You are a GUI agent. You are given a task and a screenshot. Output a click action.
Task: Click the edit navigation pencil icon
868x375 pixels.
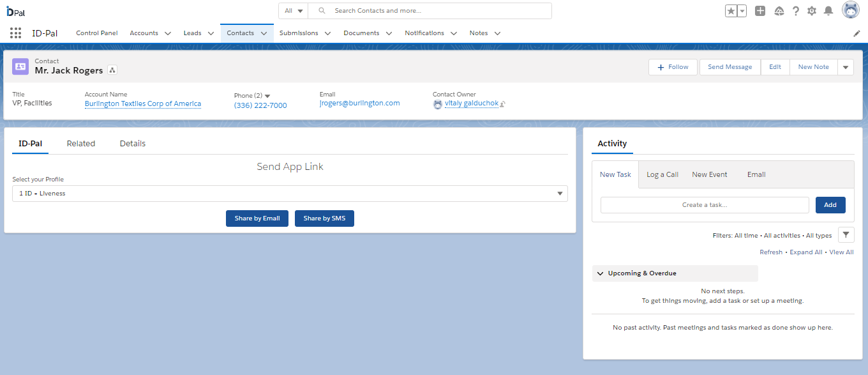[x=857, y=33]
